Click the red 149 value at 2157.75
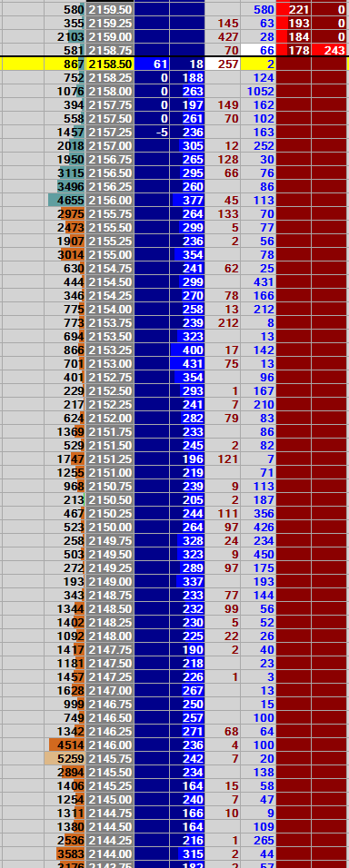This screenshot has height=868, width=349. pos(223,105)
